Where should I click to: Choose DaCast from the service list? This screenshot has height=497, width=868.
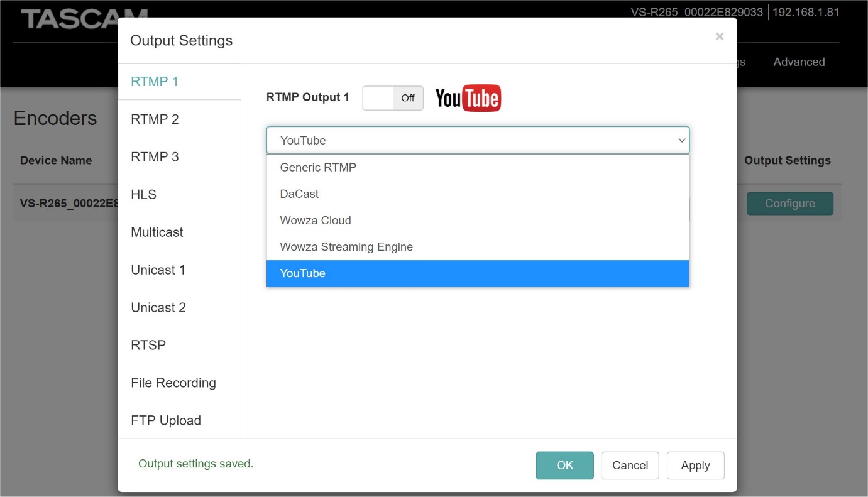point(299,194)
